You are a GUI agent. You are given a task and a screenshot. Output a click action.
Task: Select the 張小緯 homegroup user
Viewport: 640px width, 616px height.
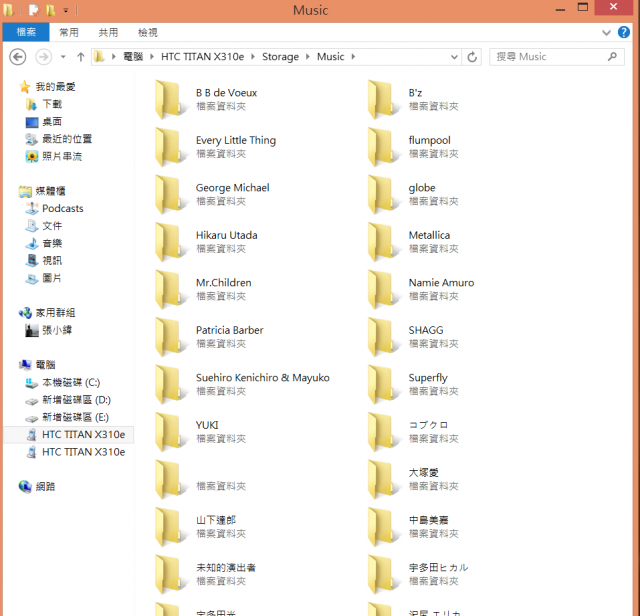coord(57,330)
